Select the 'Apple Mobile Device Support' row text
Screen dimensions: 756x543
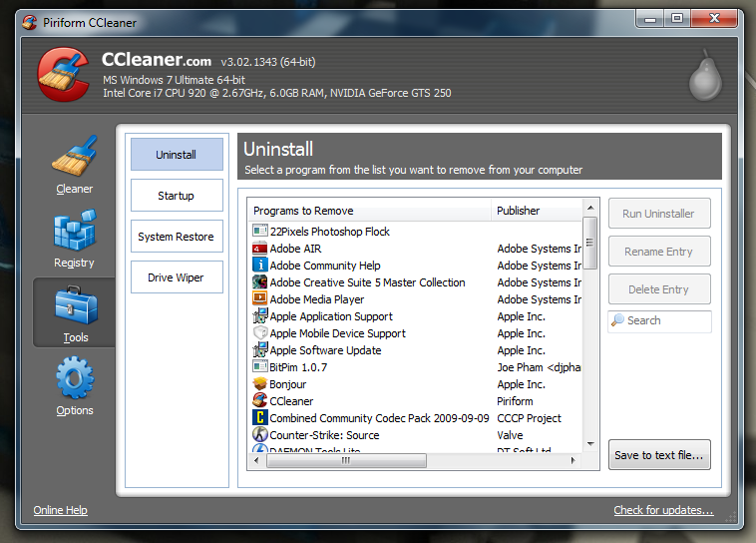tap(337, 333)
